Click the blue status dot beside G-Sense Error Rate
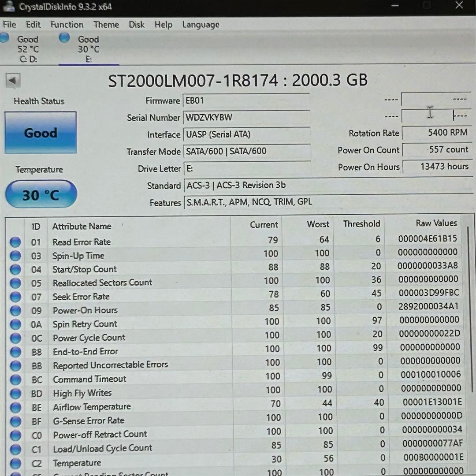The height and width of the screenshot is (476, 476). point(15,420)
